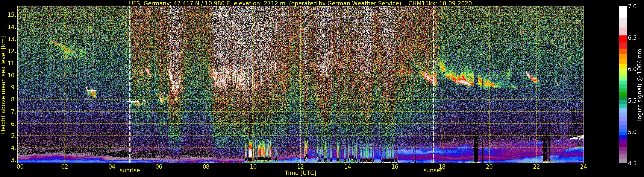
Task: Click the dashed sunset marker line
Action: (x=433, y=85)
